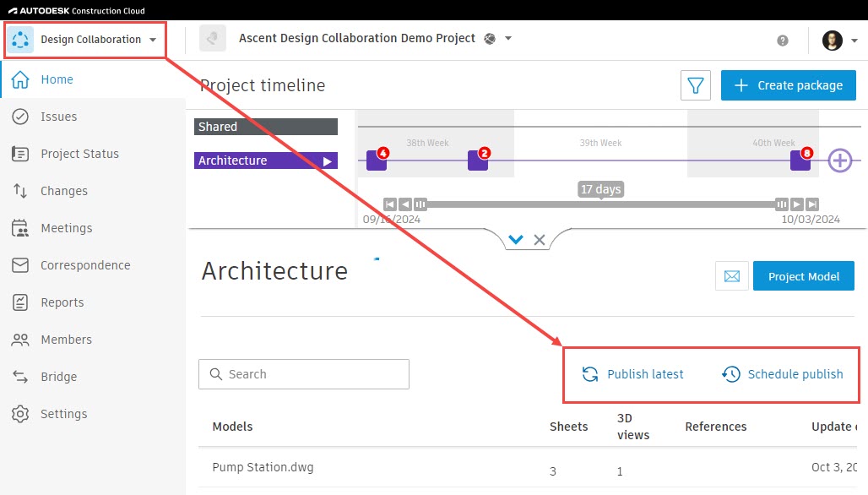This screenshot has height=495, width=868.
Task: Click the envelope icon next to Project Model
Action: coord(732,275)
